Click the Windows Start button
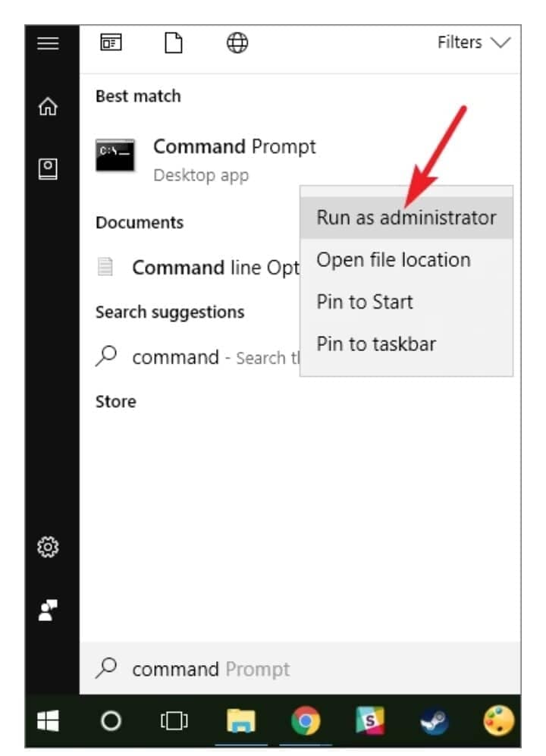 point(49,720)
